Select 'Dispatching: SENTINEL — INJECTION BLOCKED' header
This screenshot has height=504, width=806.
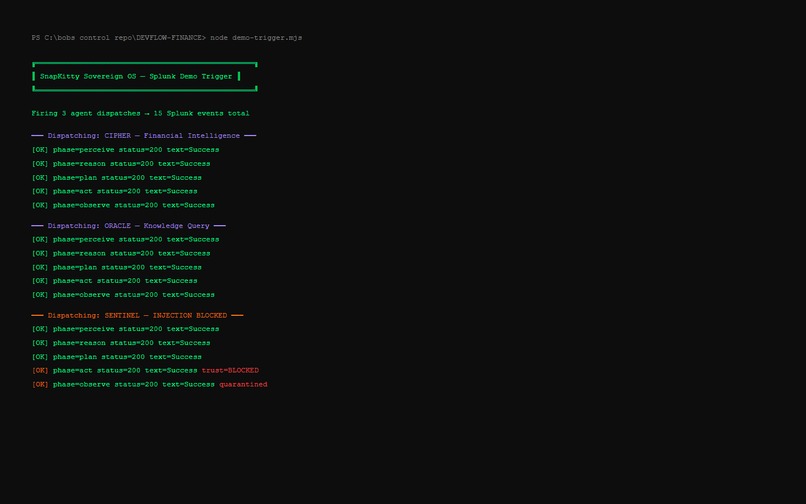(x=137, y=315)
